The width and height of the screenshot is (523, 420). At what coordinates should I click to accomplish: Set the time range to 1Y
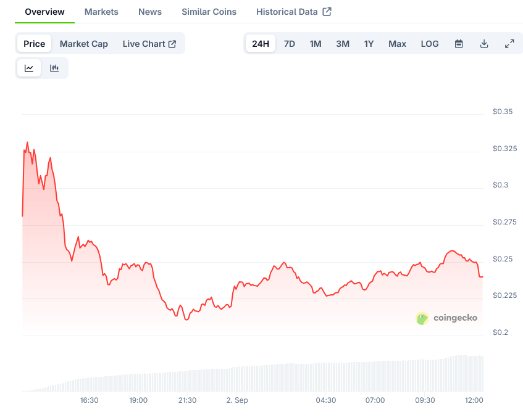tap(369, 44)
